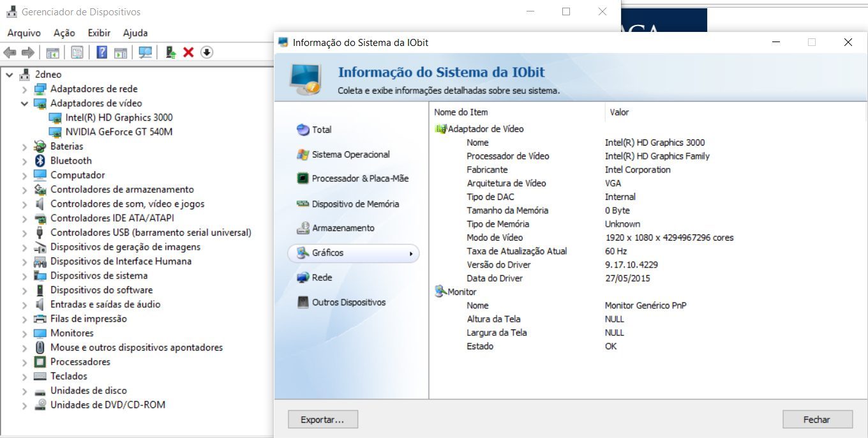Image resolution: width=868 pixels, height=438 pixels.
Task: Click the Processadores category icon
Action: 40,362
